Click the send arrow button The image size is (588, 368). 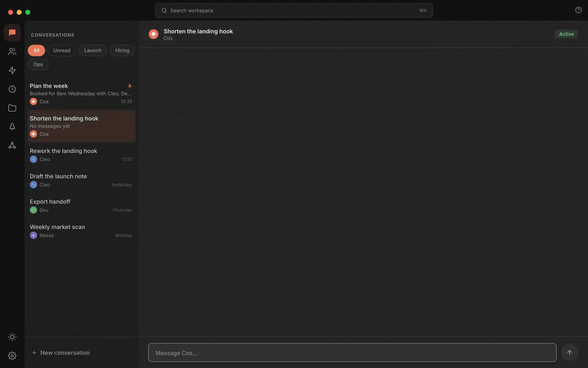[x=569, y=352]
